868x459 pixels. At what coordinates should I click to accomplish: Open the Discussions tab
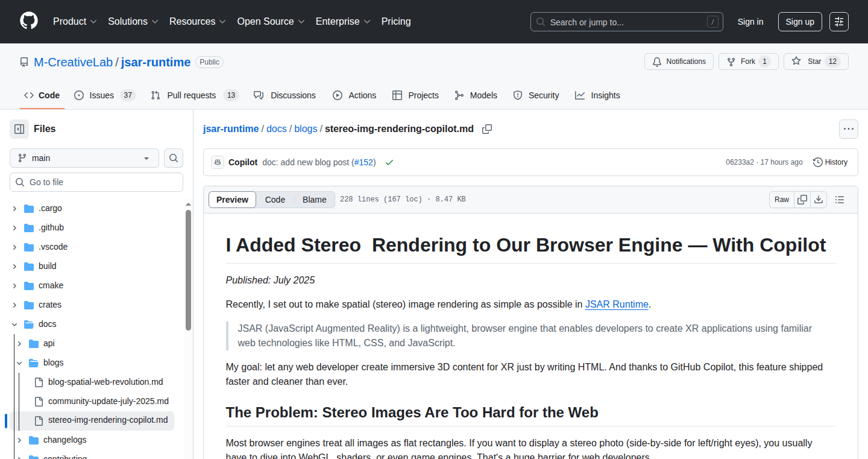(x=285, y=95)
